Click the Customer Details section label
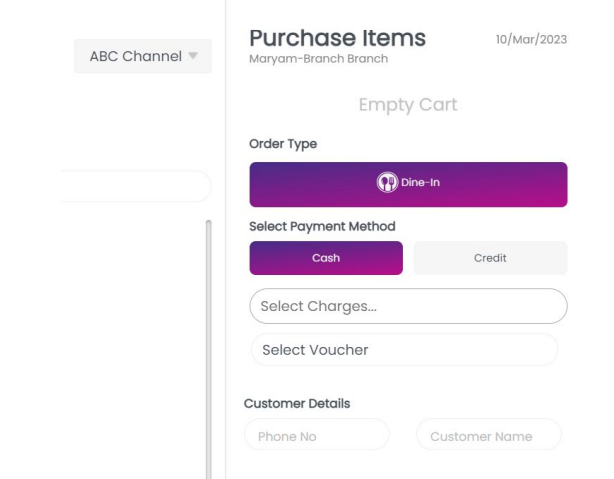 click(297, 404)
